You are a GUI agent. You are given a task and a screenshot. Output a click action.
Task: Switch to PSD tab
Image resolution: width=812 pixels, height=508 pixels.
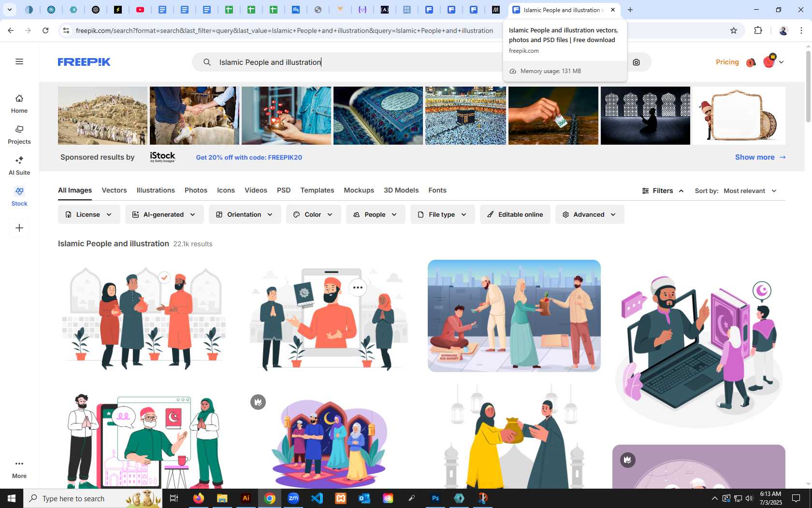point(284,190)
